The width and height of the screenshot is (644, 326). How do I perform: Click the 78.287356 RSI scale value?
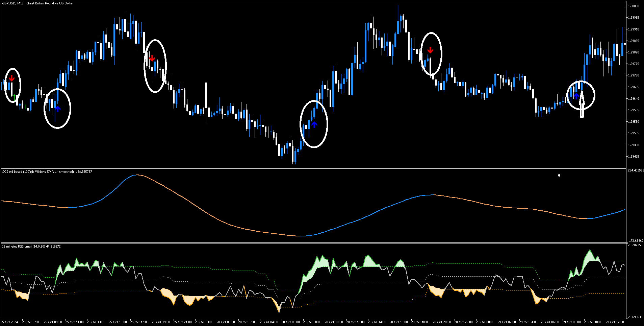click(635, 245)
